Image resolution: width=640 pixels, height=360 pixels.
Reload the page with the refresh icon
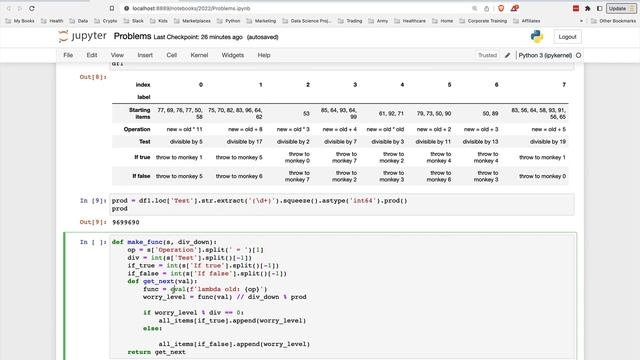[x=31, y=8]
